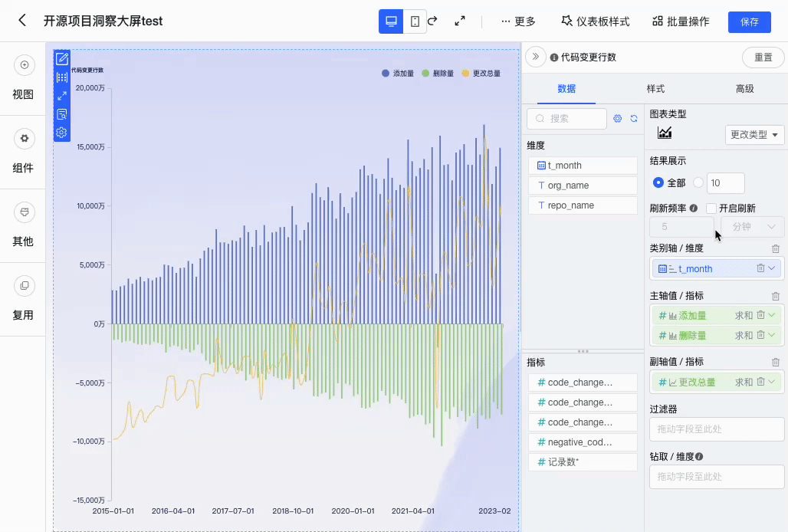Expand t_month field options chevron
The width and height of the screenshot is (788, 532).
772,268
